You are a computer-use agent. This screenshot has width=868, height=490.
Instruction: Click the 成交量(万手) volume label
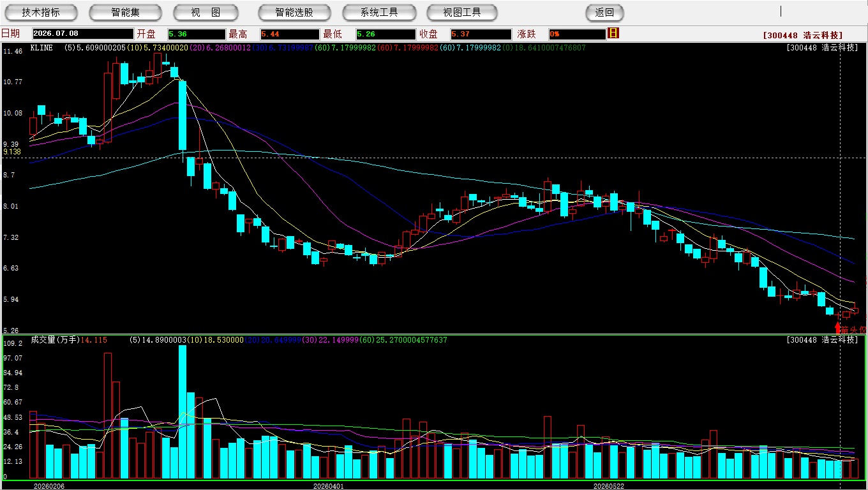pyautogui.click(x=54, y=340)
